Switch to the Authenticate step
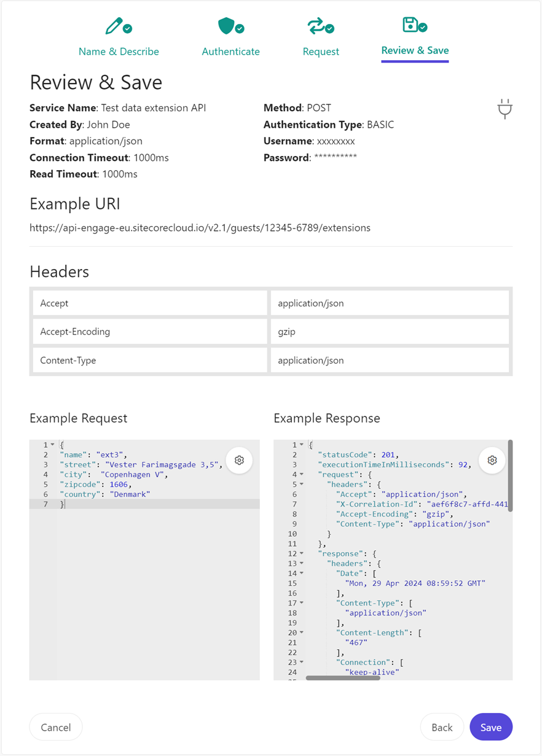 [x=230, y=52]
